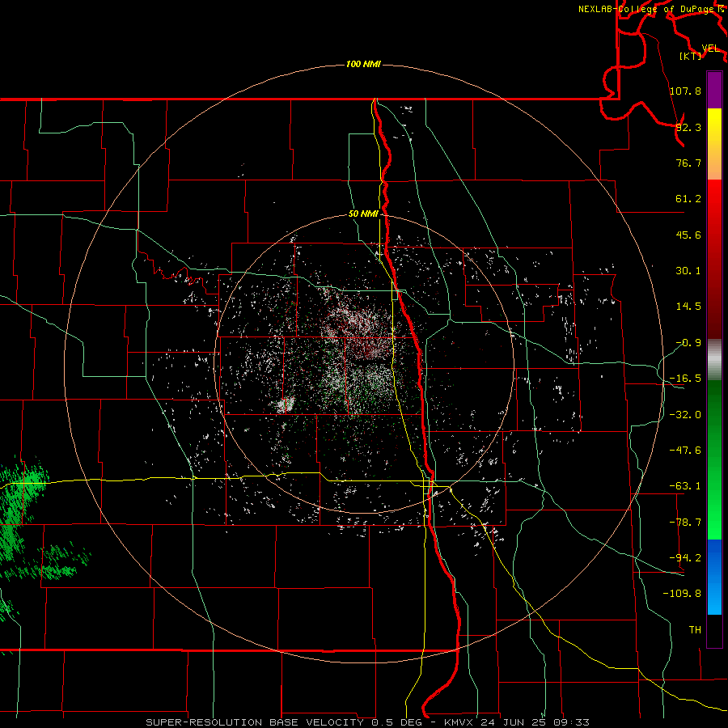Pick the -16.5 velocity scale label
This screenshot has width=728, height=728.
[685, 379]
